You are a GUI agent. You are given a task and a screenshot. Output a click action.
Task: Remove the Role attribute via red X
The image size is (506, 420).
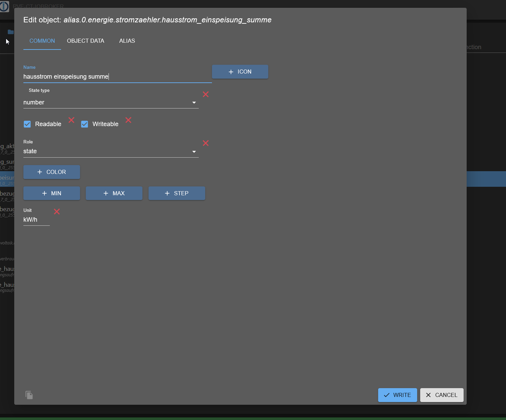pos(206,143)
